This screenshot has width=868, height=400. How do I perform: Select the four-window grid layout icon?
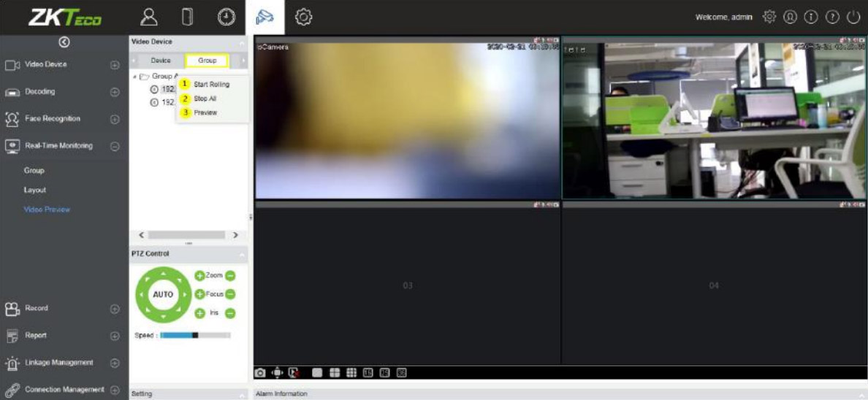[335, 373]
